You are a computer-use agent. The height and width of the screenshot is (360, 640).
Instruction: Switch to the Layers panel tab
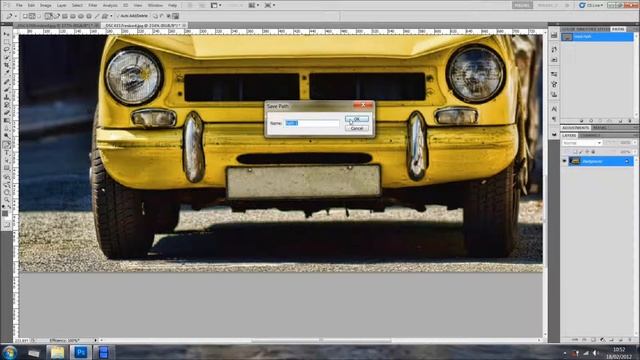click(569, 135)
